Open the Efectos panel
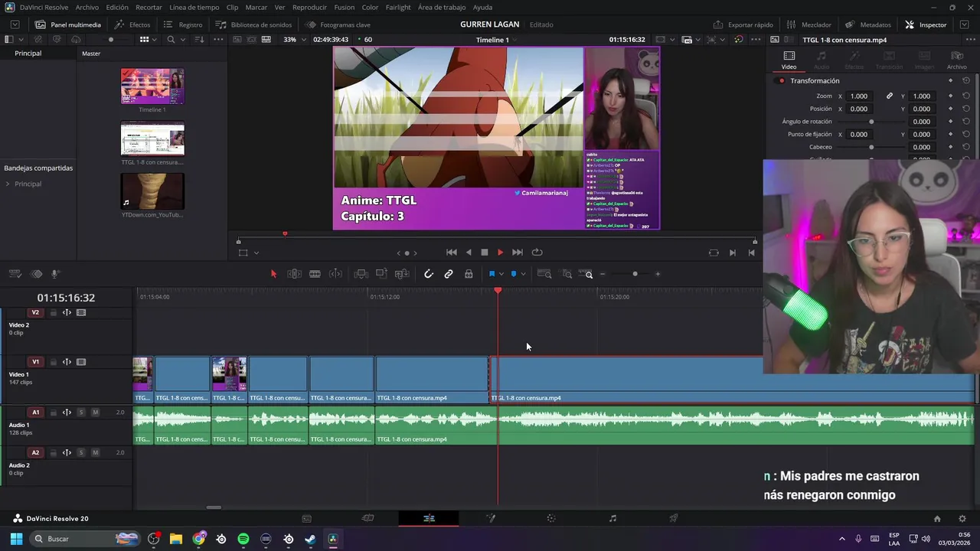 pos(132,24)
